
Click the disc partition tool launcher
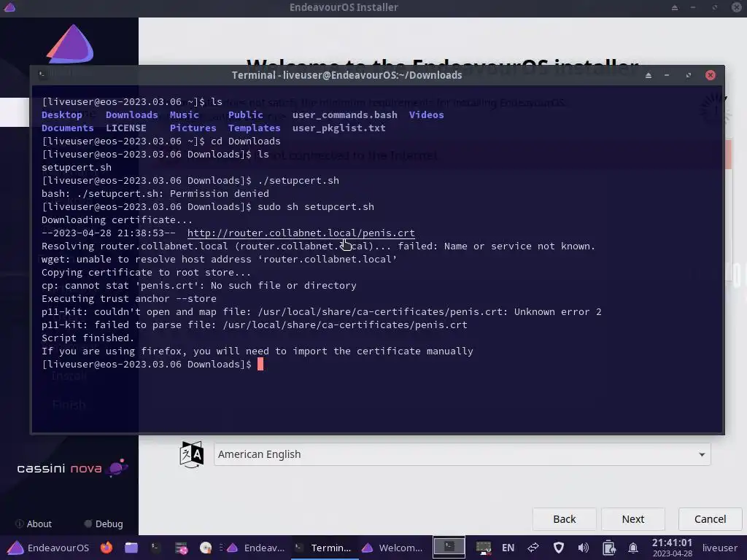(205, 548)
